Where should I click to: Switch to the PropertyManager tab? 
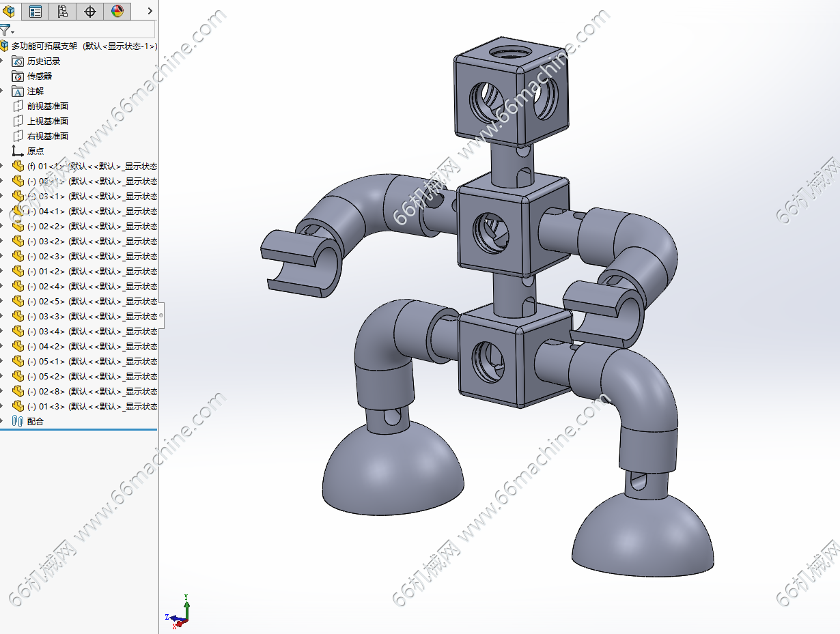pyautogui.click(x=36, y=11)
